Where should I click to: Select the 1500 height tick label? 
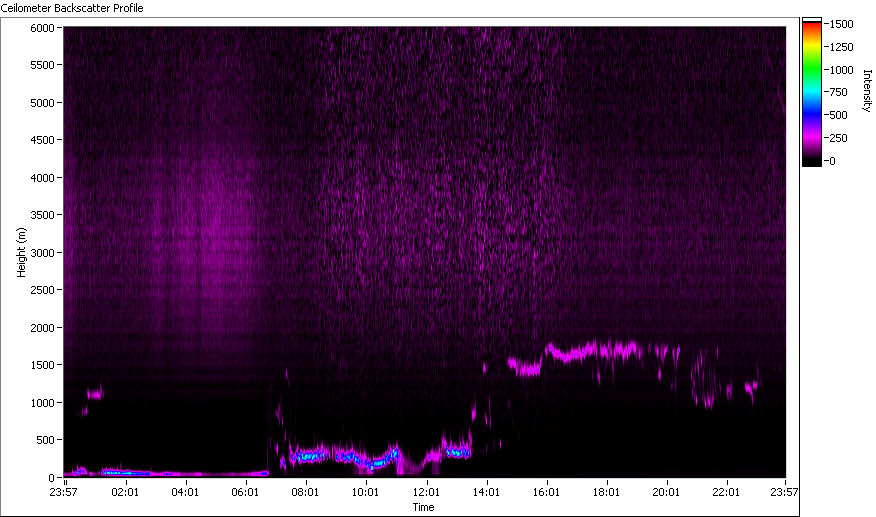click(42, 365)
